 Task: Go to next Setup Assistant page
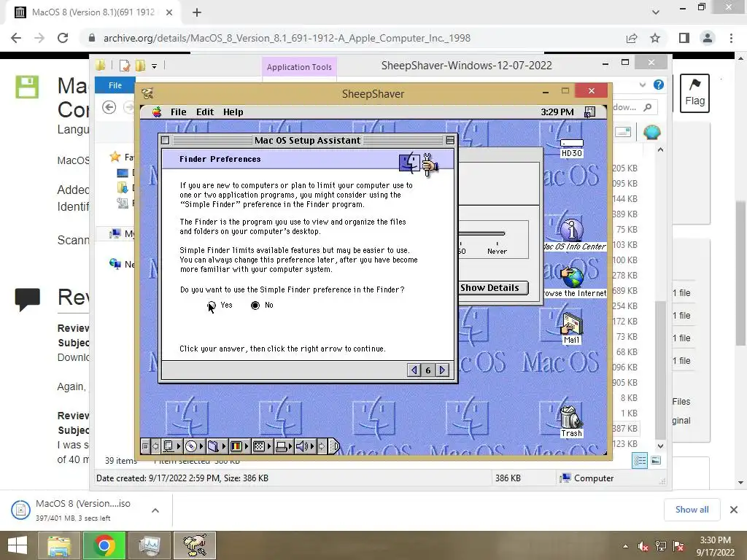442,370
